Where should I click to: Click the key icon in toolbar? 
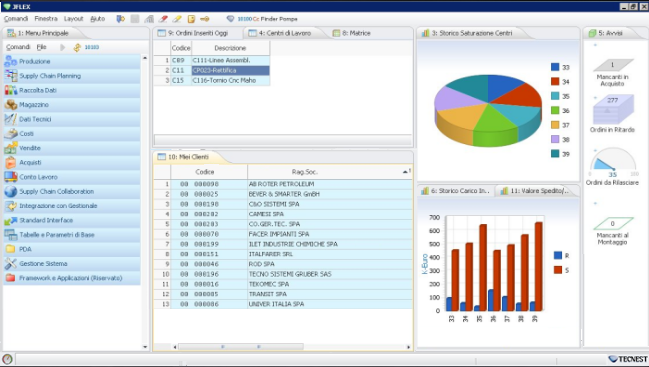pyautogui.click(x=205, y=19)
